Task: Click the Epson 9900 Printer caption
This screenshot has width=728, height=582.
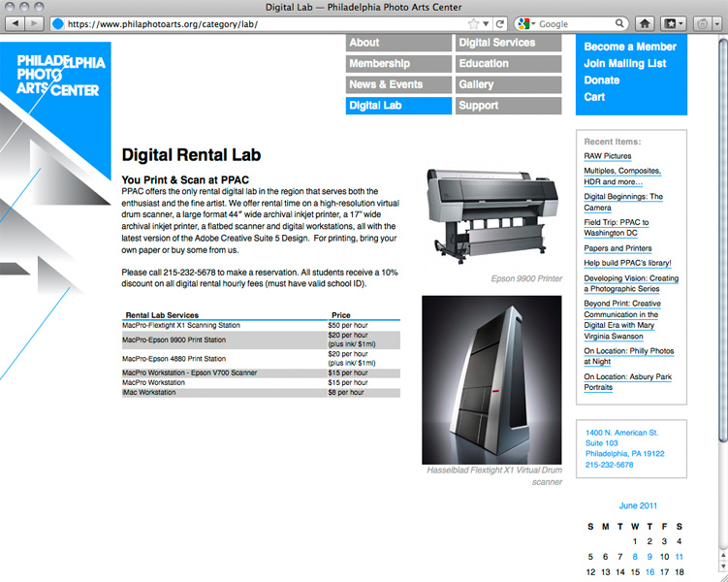Action: (526, 278)
